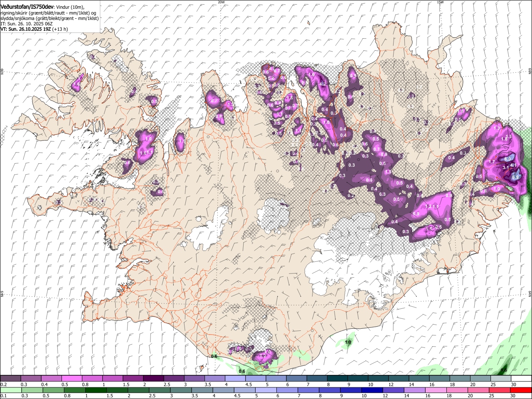Click the '0.1' label in the rain legend
Image resolution: width=532 pixels, height=399 pixels.
[3, 397]
